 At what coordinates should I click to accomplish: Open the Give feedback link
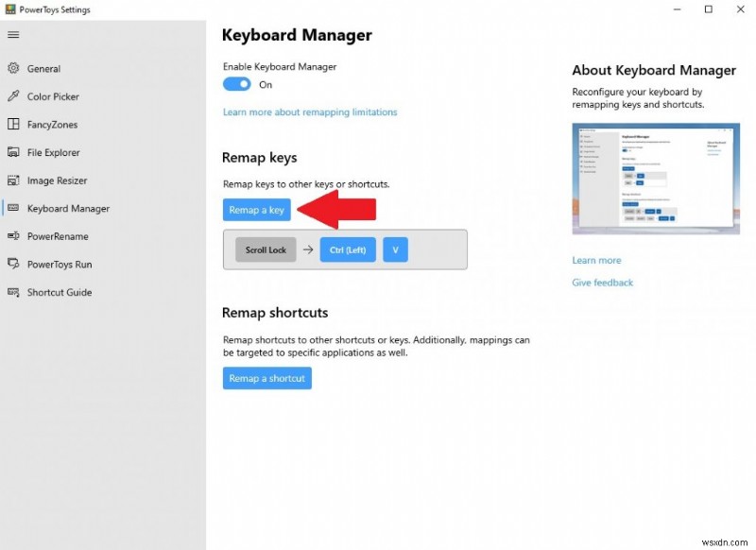pos(602,282)
